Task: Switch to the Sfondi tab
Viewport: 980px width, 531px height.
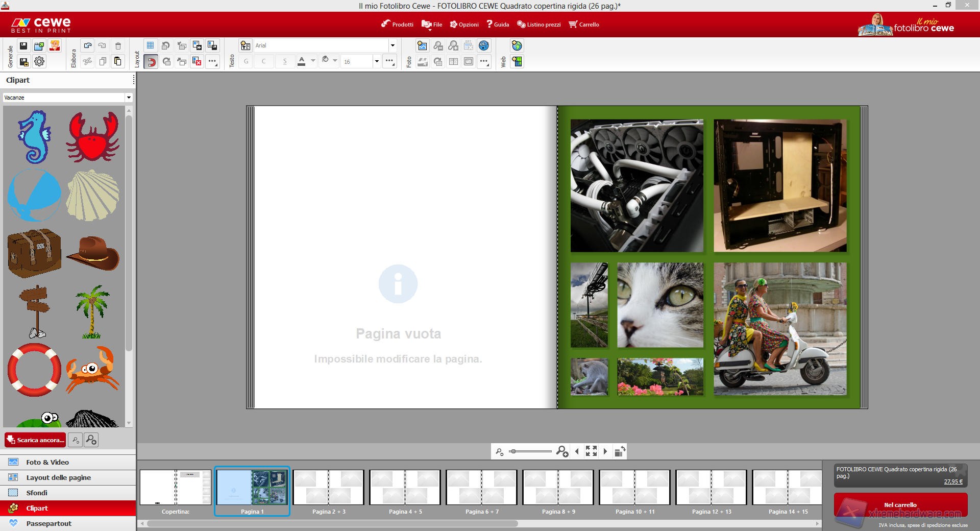Action: coord(37,493)
